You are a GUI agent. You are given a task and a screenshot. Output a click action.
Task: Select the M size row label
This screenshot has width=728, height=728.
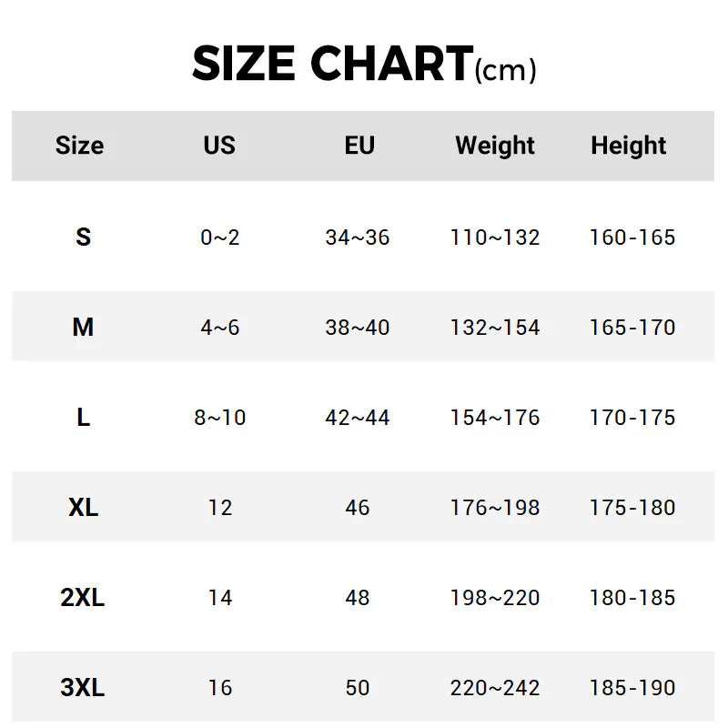point(83,328)
